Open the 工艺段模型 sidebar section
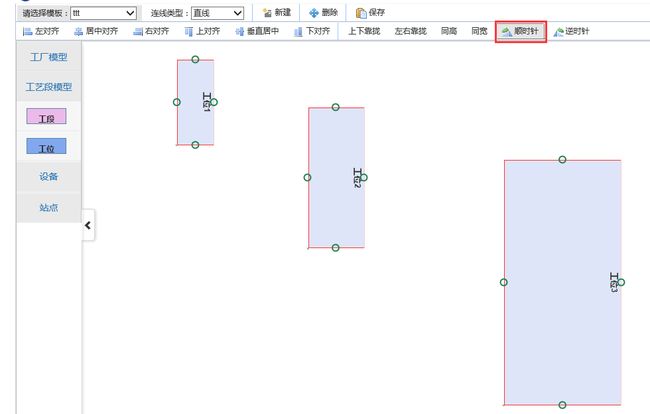This screenshot has height=414, width=650. pos(49,87)
